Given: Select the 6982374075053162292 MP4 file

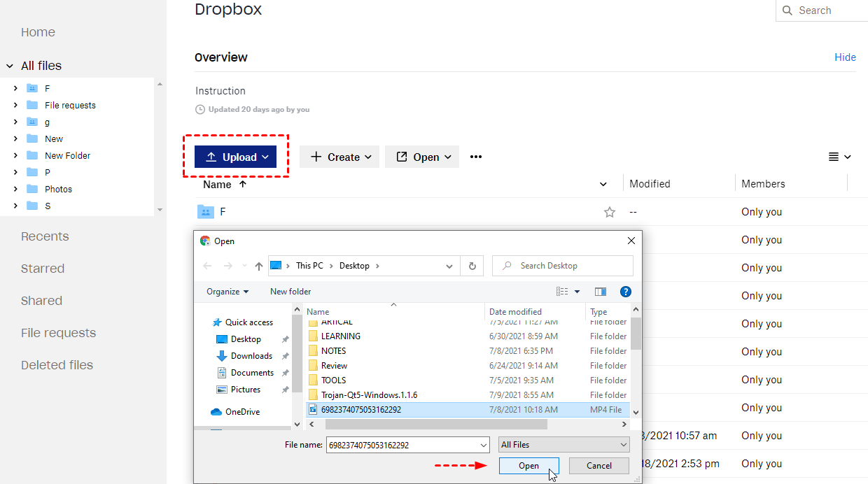Looking at the screenshot, I should (468, 410).
